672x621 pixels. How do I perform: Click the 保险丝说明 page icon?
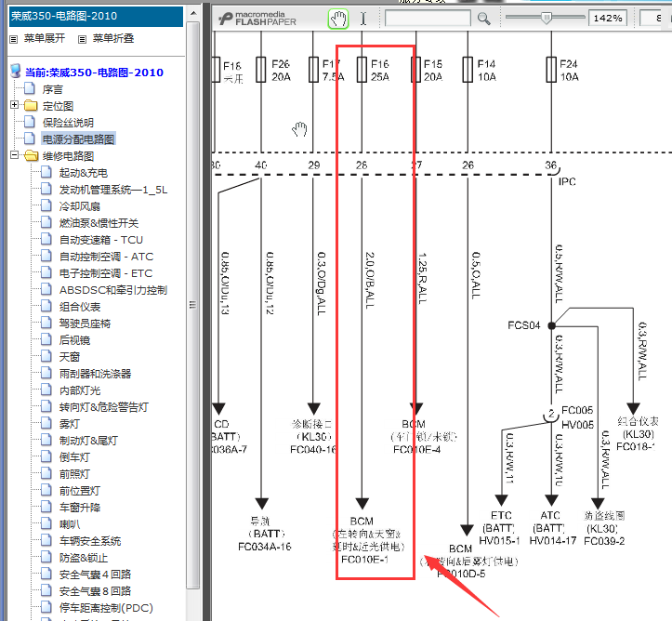click(x=30, y=122)
